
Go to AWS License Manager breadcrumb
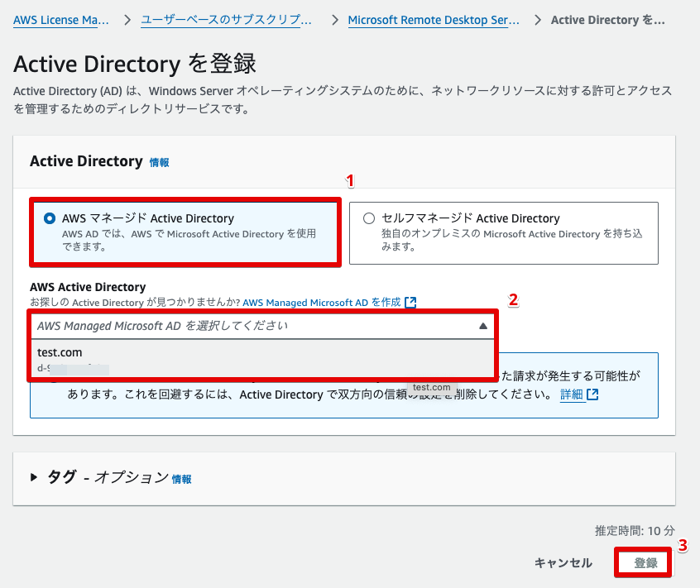click(x=61, y=20)
